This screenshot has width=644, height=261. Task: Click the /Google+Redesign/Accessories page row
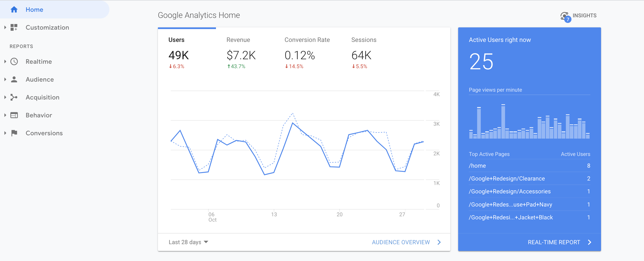click(530, 191)
